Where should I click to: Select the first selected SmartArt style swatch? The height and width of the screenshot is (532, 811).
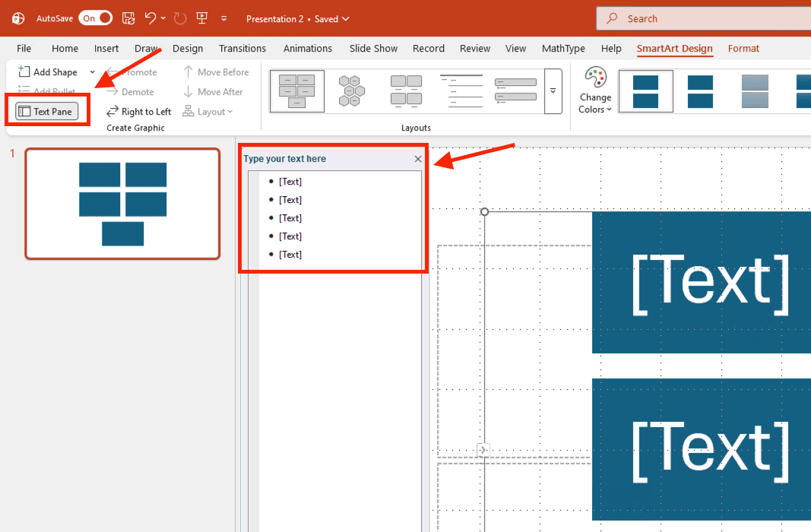click(645, 91)
